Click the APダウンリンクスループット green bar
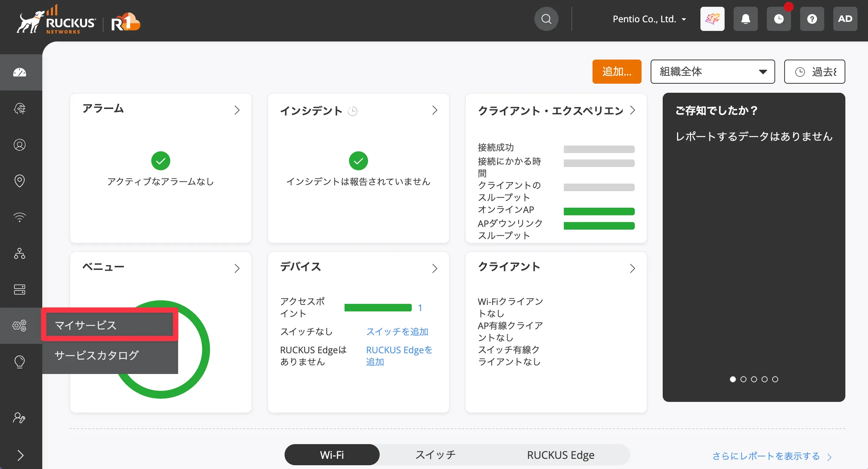 [x=599, y=226]
